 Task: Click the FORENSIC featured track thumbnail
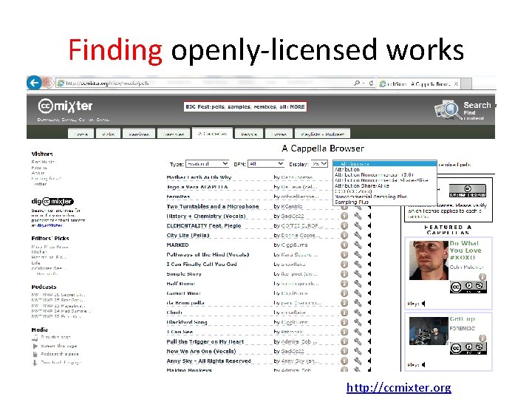pos(429,331)
